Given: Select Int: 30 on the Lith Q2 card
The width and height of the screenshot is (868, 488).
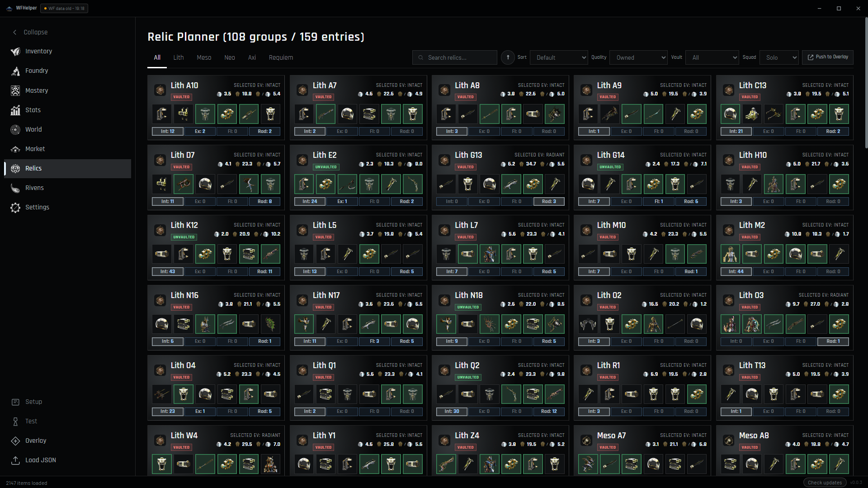Looking at the screenshot, I should pyautogui.click(x=452, y=412).
